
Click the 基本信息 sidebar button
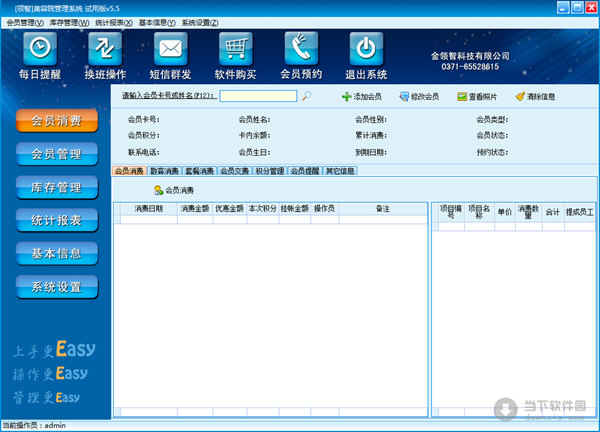[57, 254]
